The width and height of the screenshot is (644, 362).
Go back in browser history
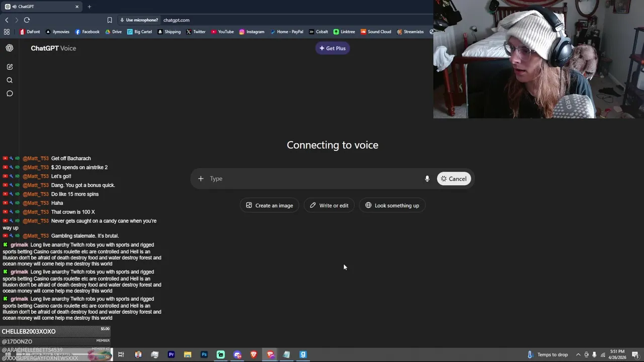(x=7, y=20)
